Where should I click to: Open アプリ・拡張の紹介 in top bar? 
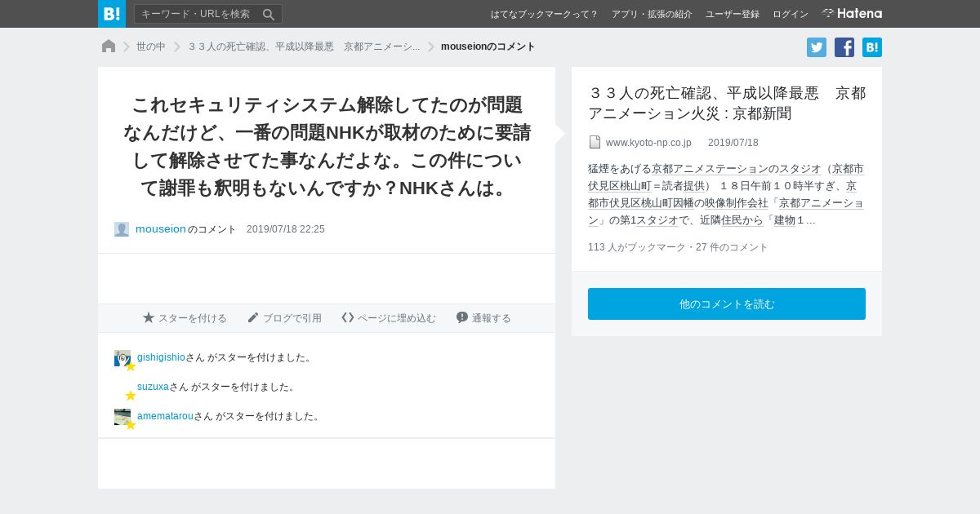pos(652,14)
